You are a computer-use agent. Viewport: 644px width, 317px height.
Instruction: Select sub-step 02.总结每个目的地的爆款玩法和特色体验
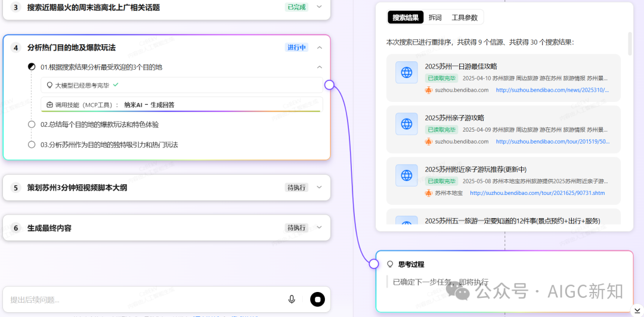tap(100, 125)
